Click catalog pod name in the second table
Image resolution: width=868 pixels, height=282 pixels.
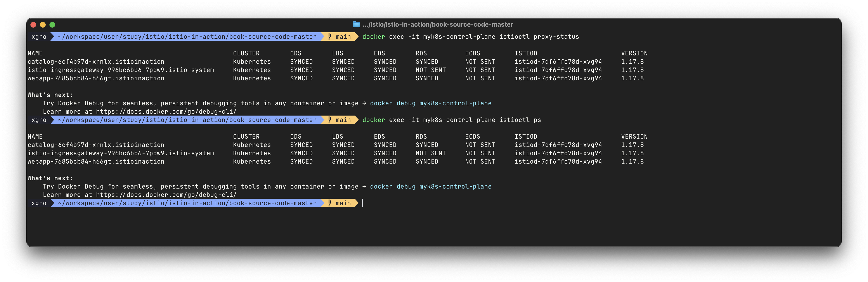(x=96, y=145)
